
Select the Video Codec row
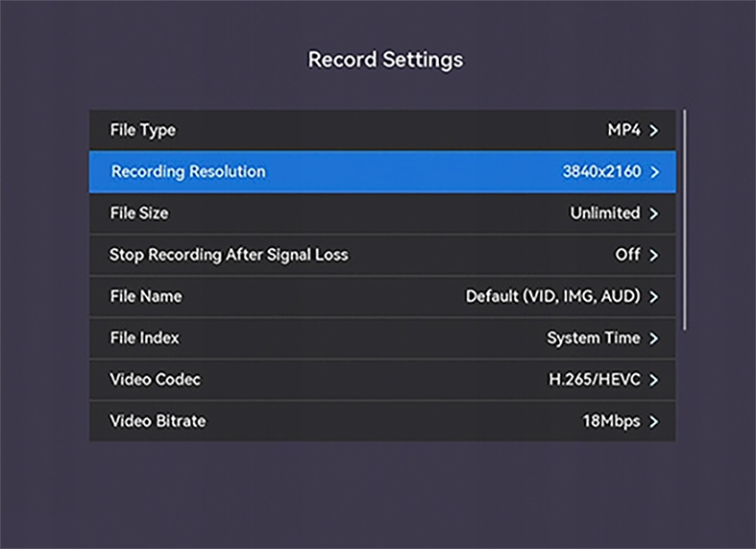click(156, 379)
